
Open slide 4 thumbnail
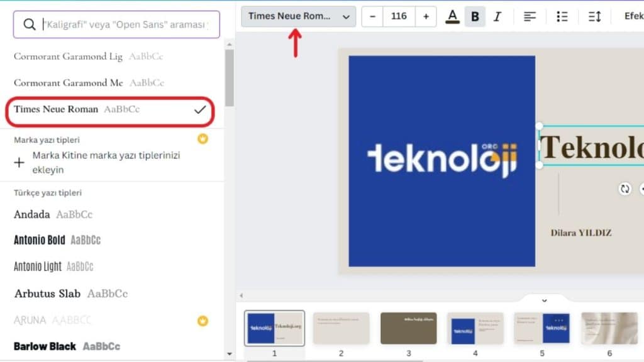475,328
